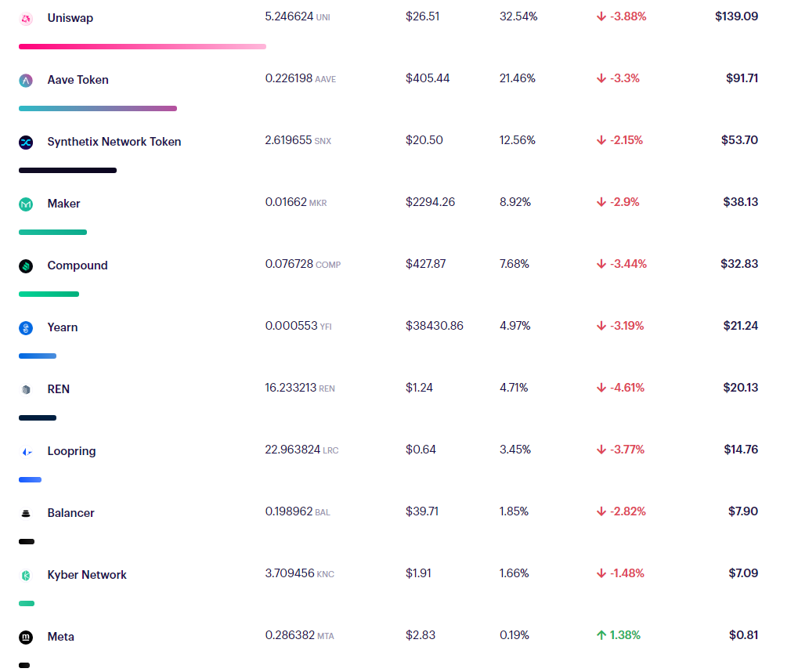Image resolution: width=787 pixels, height=672 pixels.
Task: Click the Balancer token icon
Action: coord(26,513)
